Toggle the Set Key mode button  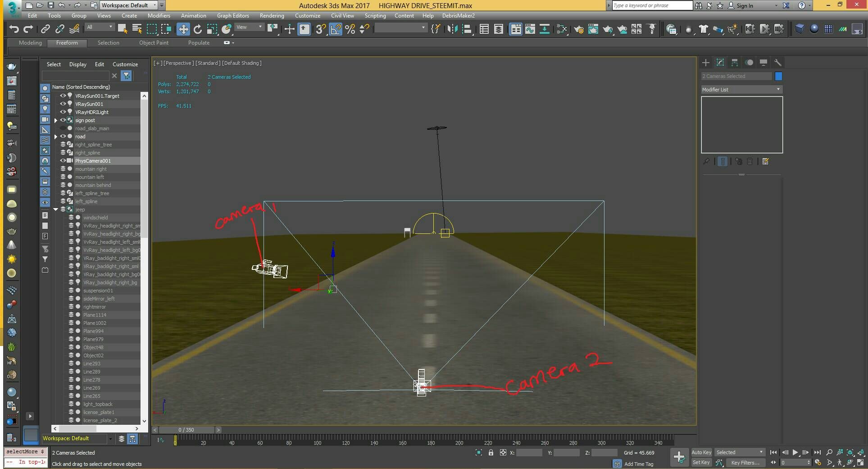pos(701,462)
